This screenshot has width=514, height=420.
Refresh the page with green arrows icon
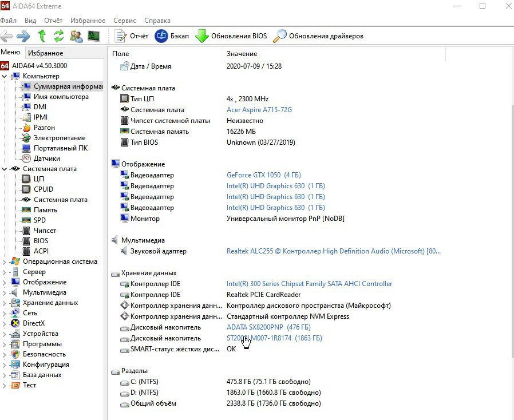pos(59,36)
